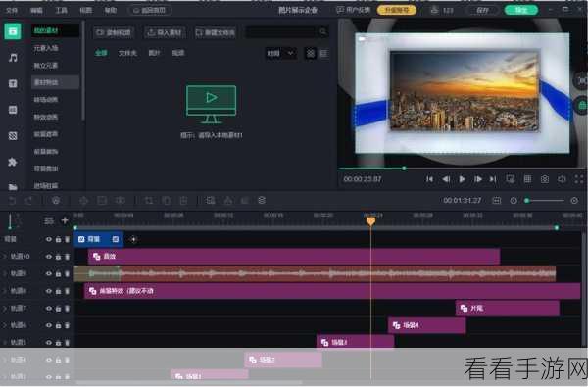Click the plus icon to add track
Image resolution: width=588 pixels, height=387 pixels.
pyautogui.click(x=65, y=220)
